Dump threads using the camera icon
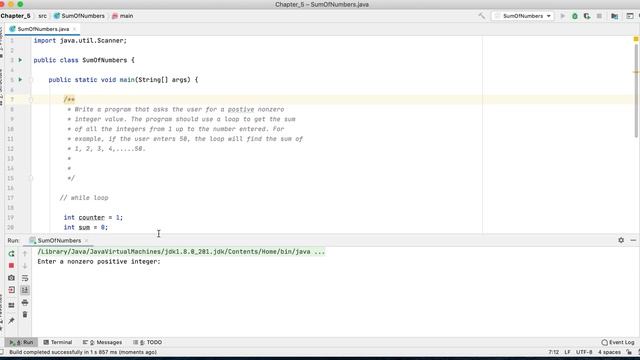Image resolution: width=640 pixels, height=360 pixels. (x=11, y=278)
